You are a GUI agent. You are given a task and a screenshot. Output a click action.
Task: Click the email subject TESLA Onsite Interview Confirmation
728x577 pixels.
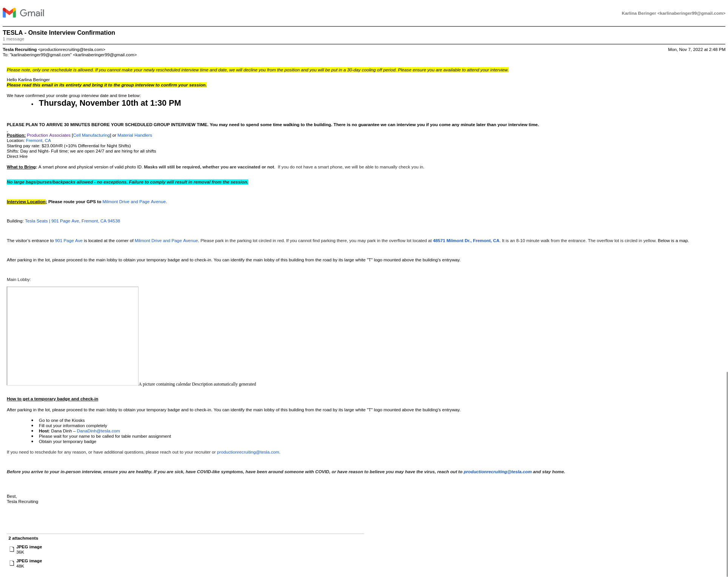[x=59, y=33]
